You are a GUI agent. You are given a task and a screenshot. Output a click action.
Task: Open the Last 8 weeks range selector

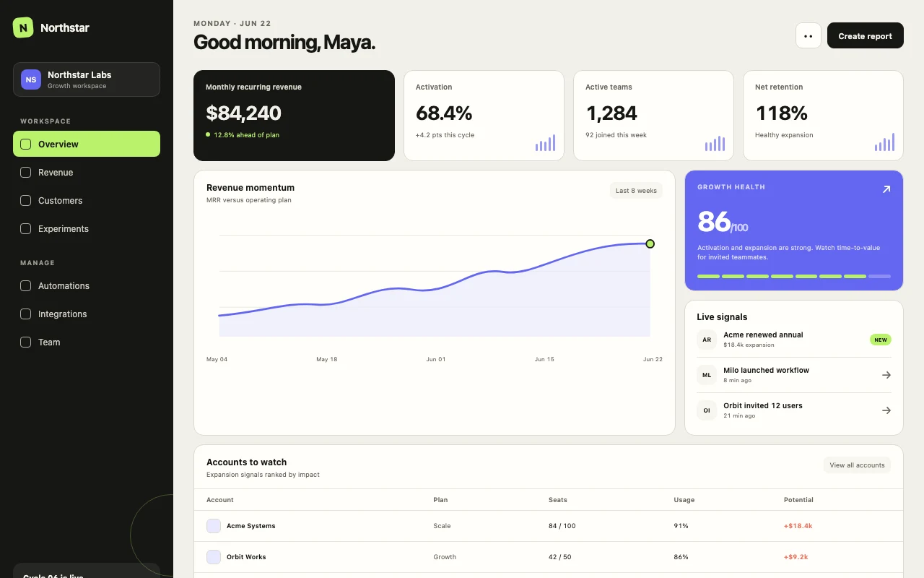coord(636,191)
